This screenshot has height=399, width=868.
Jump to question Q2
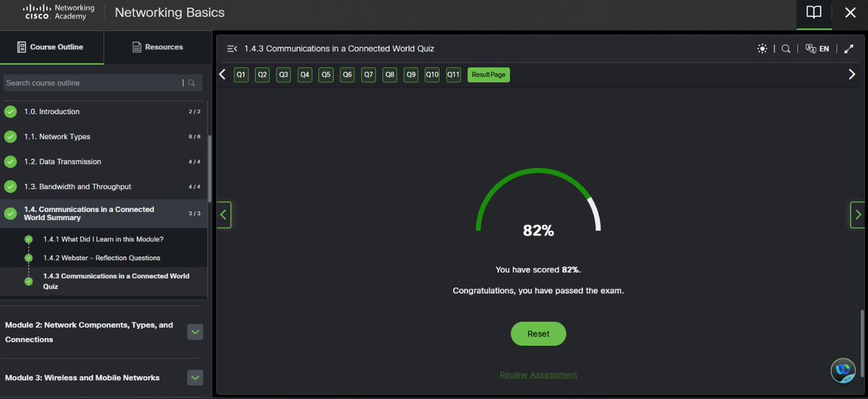(262, 75)
